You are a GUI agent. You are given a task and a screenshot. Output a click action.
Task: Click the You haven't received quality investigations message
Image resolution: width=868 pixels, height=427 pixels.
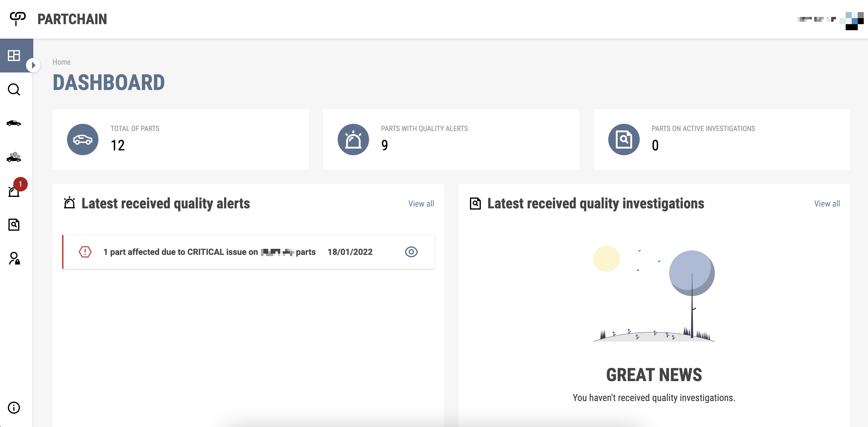point(654,398)
